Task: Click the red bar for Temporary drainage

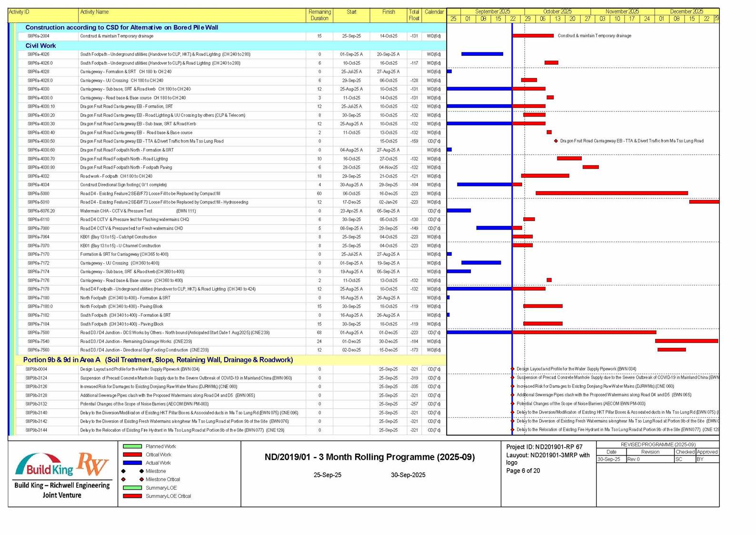Action: [x=533, y=36]
